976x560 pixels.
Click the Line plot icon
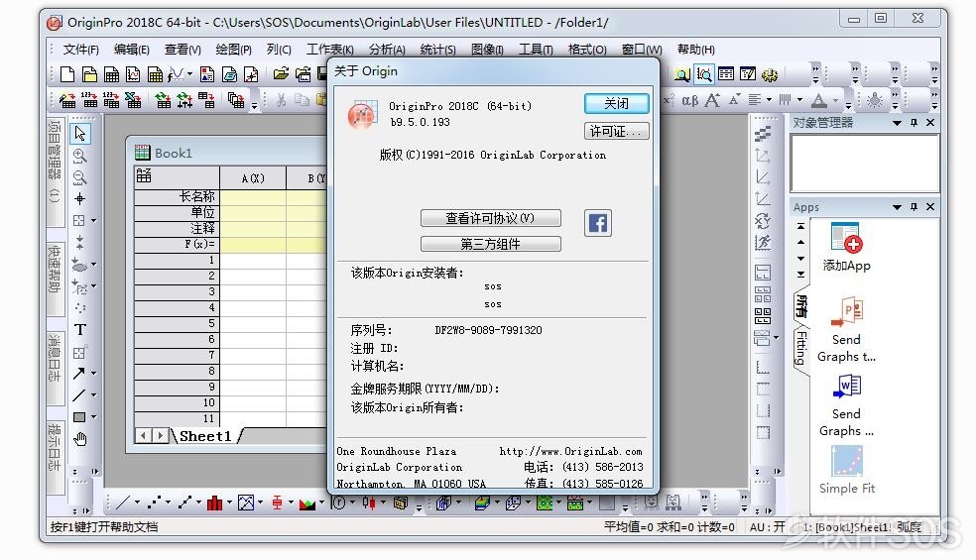point(123,503)
